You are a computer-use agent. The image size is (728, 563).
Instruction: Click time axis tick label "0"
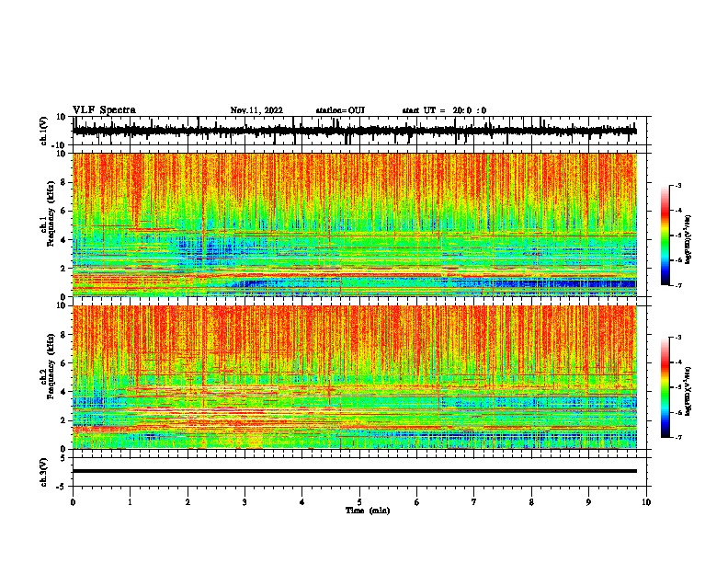(x=73, y=502)
